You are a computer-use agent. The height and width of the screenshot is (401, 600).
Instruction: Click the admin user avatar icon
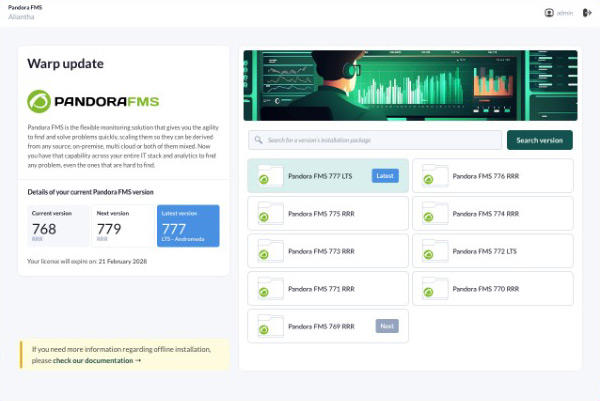[x=549, y=13]
